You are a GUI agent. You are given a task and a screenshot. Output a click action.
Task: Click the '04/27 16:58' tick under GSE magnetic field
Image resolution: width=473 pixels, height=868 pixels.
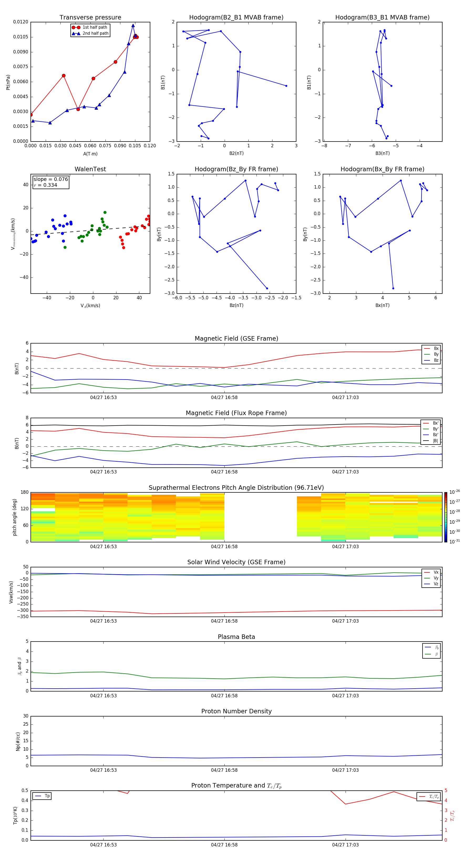224,398
